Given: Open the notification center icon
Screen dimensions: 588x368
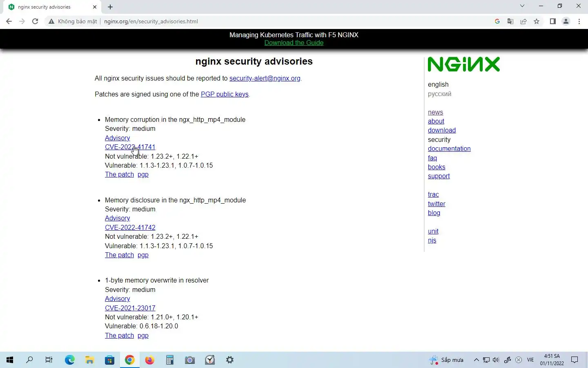Looking at the screenshot, I should coord(575,360).
